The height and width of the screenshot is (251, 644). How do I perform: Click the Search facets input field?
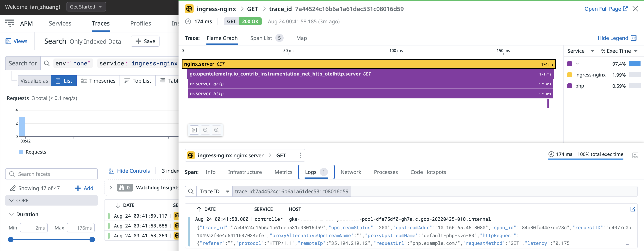tap(51, 174)
